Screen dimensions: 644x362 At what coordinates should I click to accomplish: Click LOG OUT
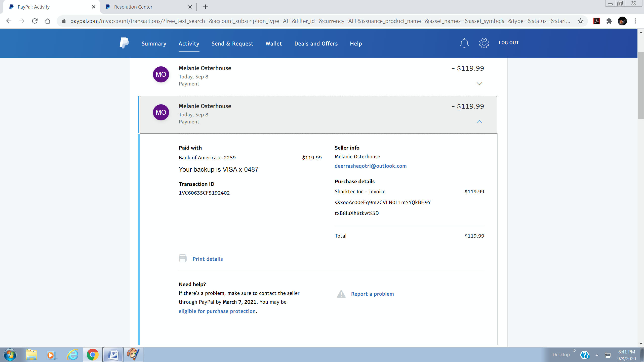point(509,42)
